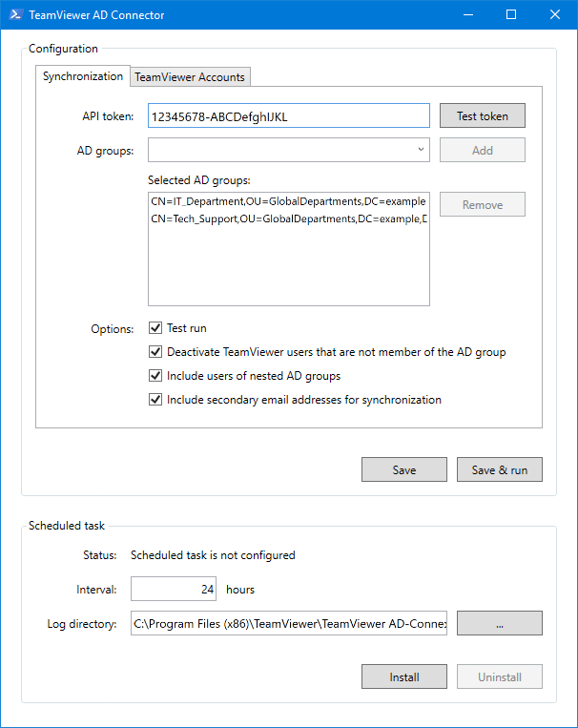Toggle Include users of nested AD groups
Screen dimensions: 578x728
click(x=155, y=375)
